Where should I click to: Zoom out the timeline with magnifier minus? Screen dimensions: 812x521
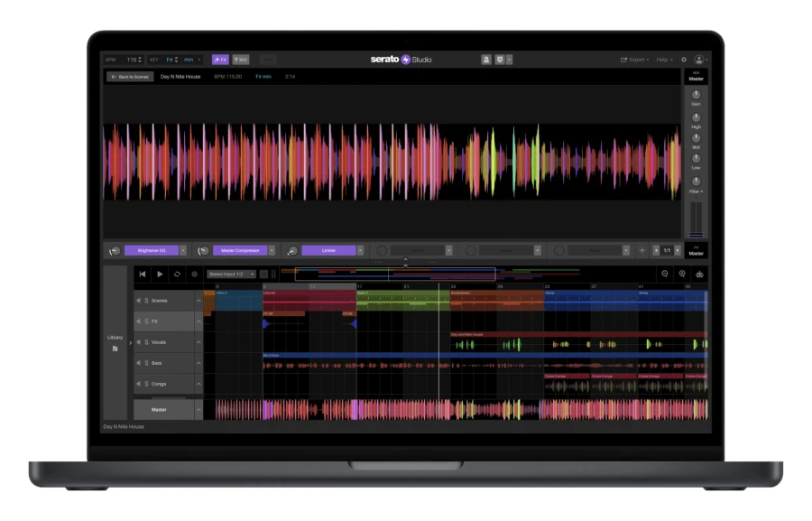point(665,274)
